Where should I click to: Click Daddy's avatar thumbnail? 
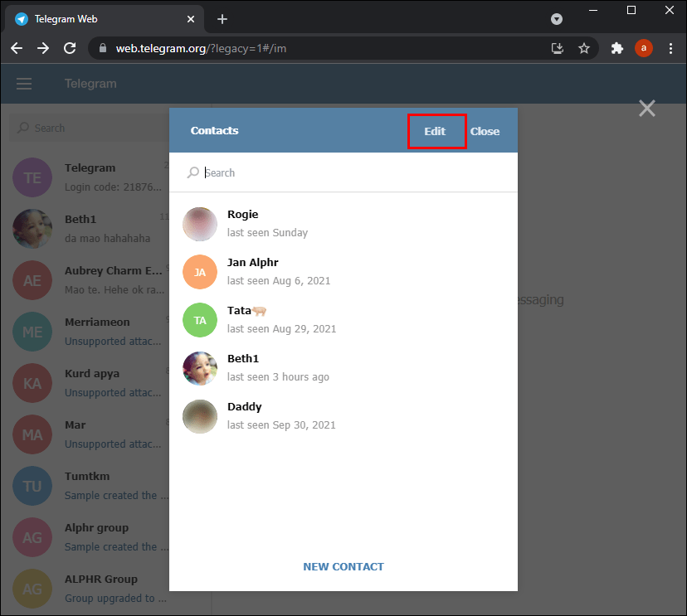tap(199, 416)
